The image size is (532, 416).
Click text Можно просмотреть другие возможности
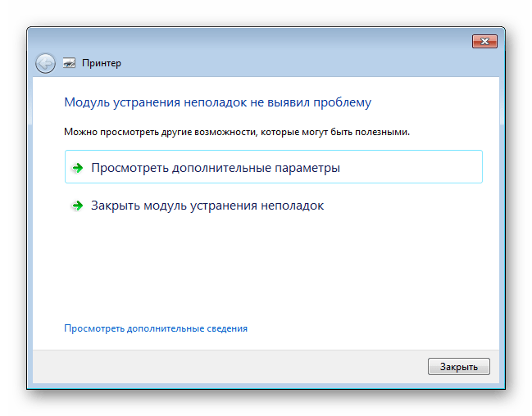click(x=161, y=132)
